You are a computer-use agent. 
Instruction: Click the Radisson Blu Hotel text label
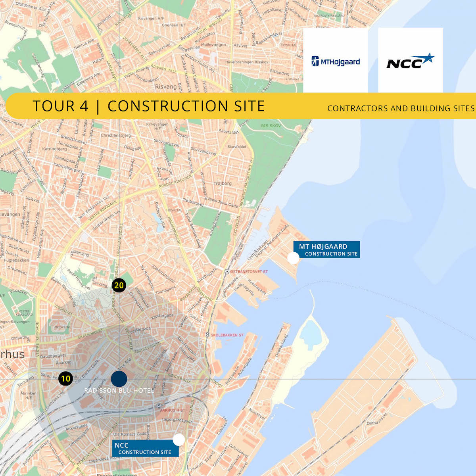pos(119,391)
